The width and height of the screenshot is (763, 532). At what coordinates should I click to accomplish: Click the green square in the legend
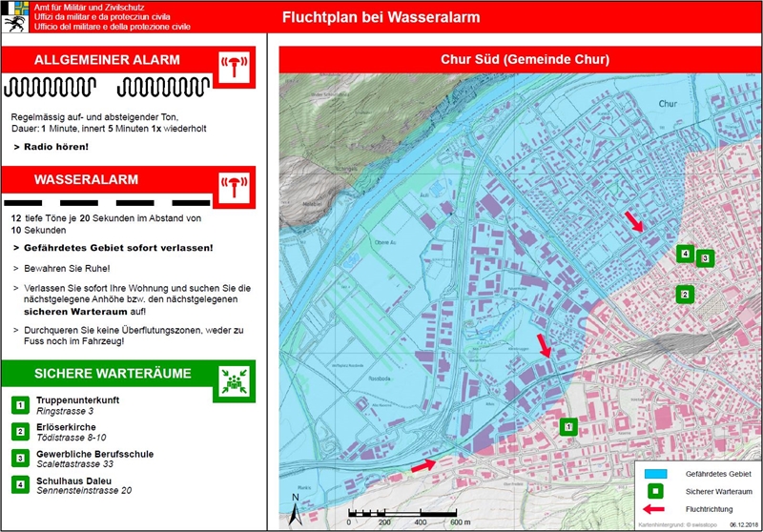coord(655,491)
